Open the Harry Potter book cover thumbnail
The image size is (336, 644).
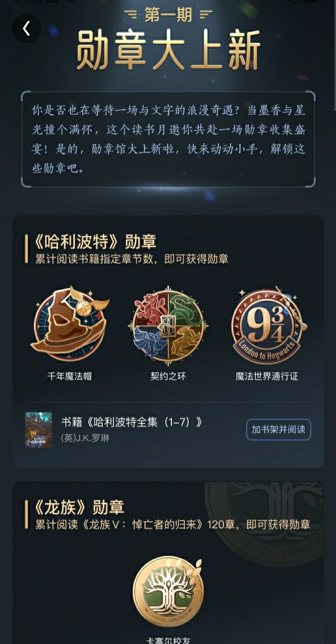click(x=39, y=429)
